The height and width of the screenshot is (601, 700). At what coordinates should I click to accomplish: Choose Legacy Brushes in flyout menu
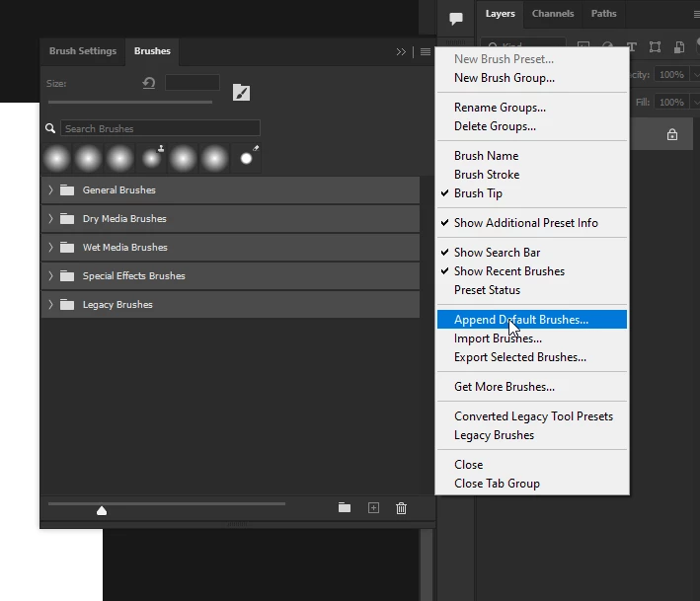[532, 435]
